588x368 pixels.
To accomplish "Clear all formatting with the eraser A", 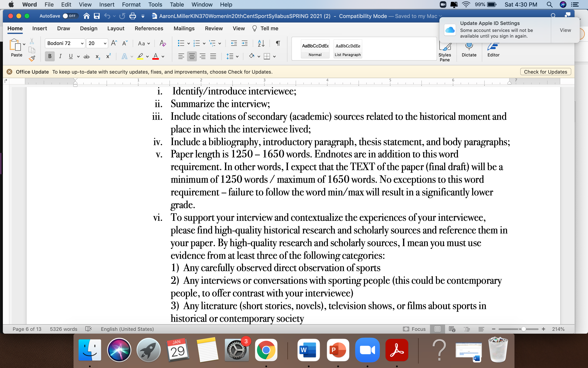I will tap(163, 43).
